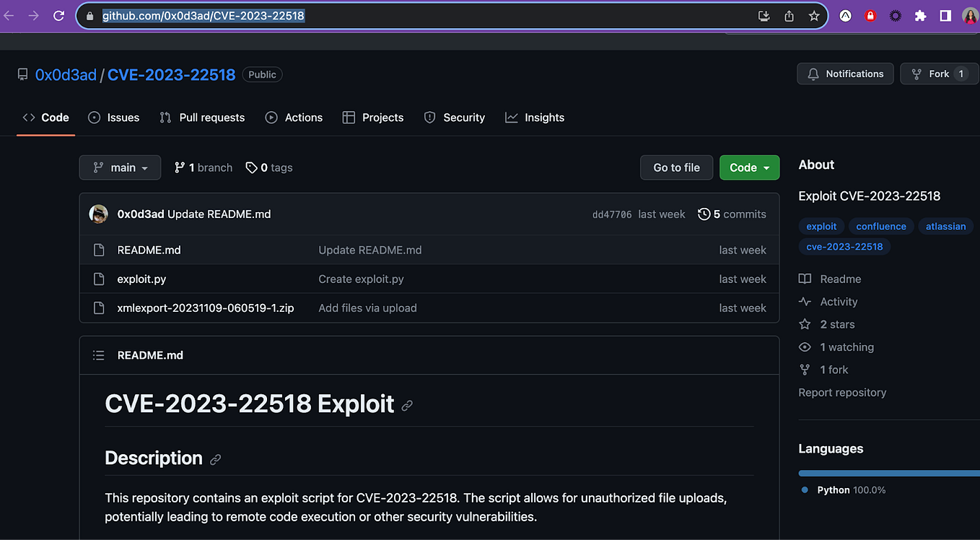Click the padlock site info icon

tap(89, 16)
